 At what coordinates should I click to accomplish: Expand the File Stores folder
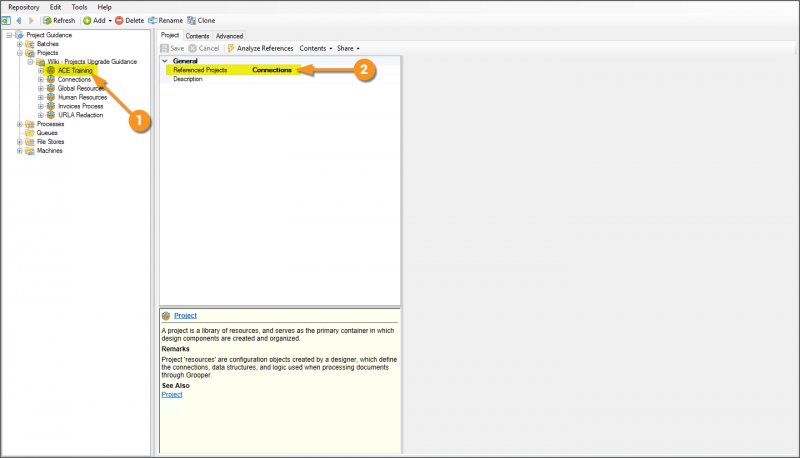tap(19, 142)
